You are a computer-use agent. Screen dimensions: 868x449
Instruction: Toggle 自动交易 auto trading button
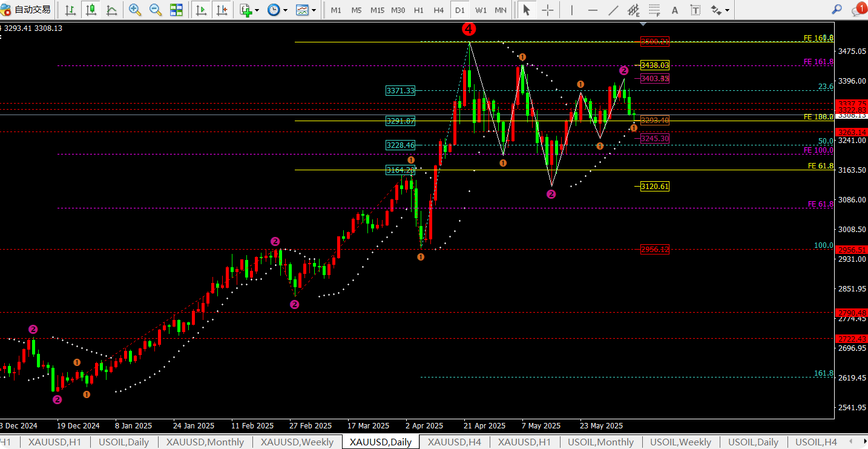(27, 10)
